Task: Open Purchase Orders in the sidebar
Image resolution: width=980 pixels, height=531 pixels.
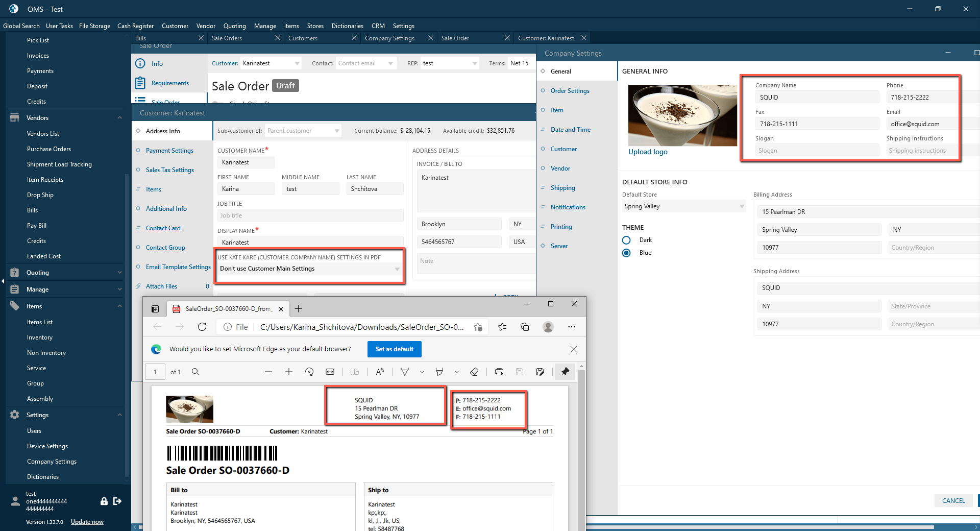Action: coord(49,149)
